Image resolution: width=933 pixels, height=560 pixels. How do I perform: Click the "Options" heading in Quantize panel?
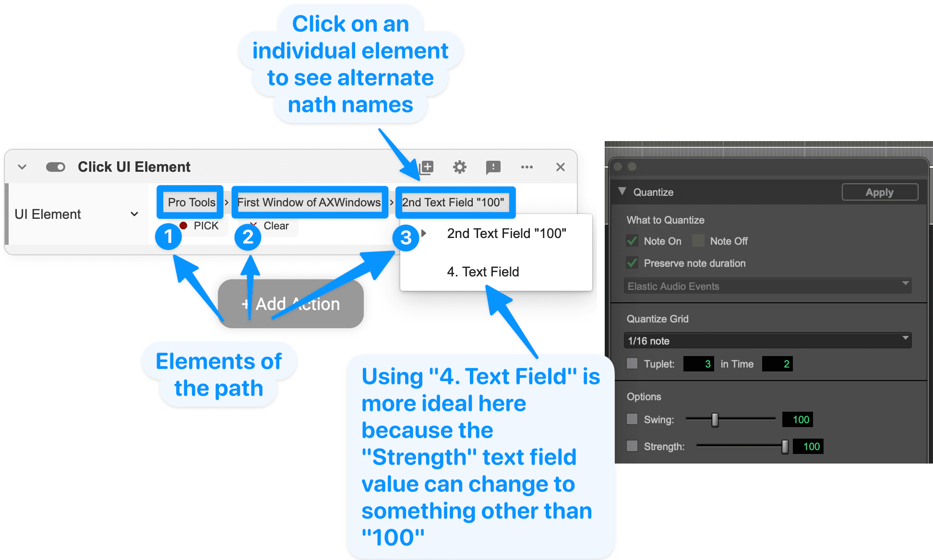point(644,396)
